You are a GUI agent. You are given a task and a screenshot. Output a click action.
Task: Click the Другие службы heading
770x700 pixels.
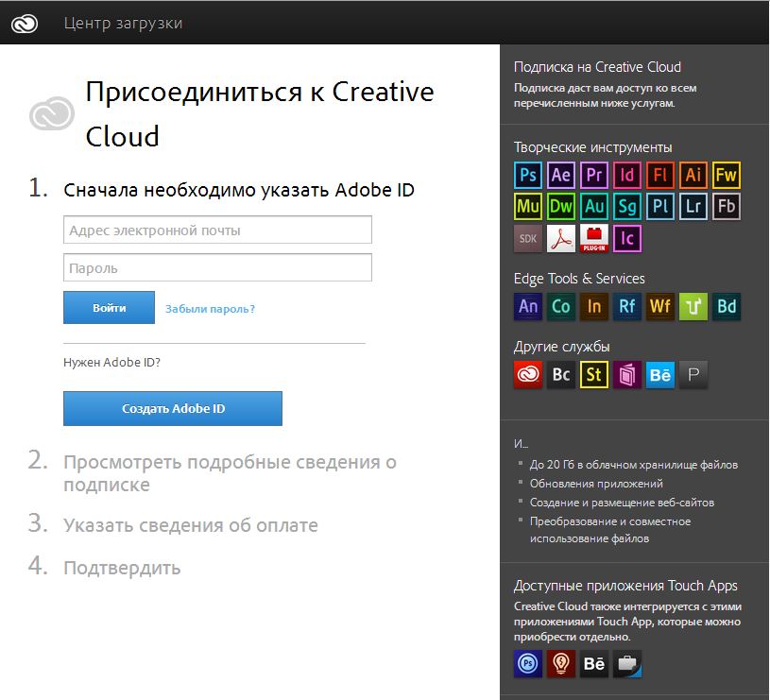click(562, 347)
